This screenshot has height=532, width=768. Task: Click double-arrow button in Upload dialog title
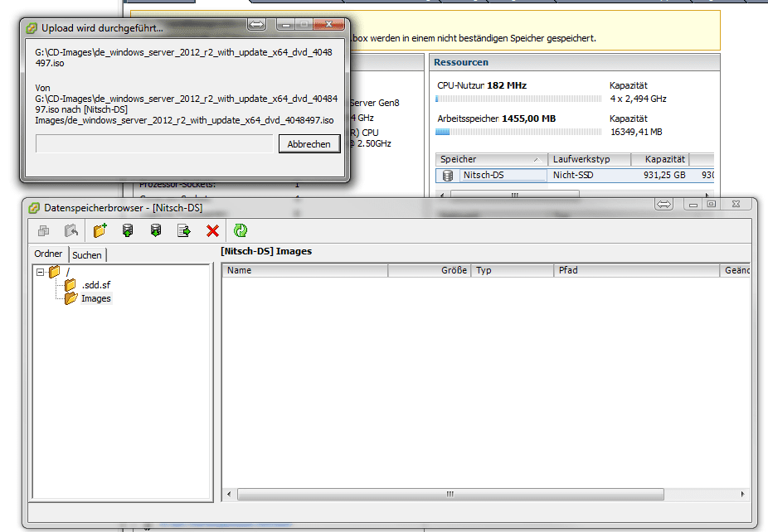(x=256, y=24)
